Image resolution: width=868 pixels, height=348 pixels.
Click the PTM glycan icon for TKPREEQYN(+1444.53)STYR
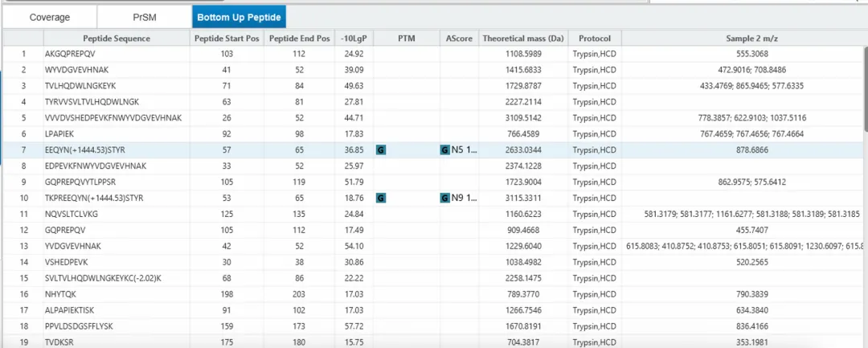381,198
